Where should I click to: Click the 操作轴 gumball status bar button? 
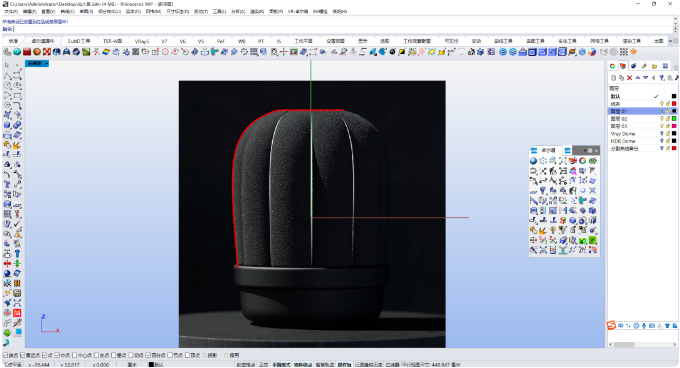[344, 365]
